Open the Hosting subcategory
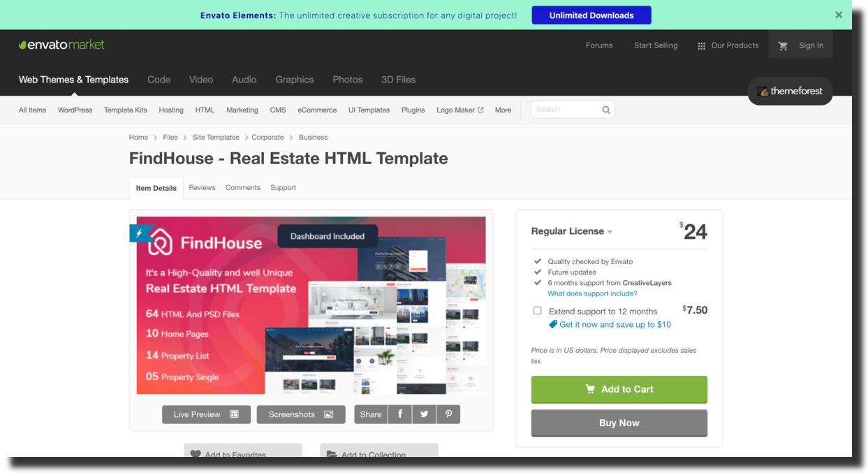868x473 pixels. [171, 110]
